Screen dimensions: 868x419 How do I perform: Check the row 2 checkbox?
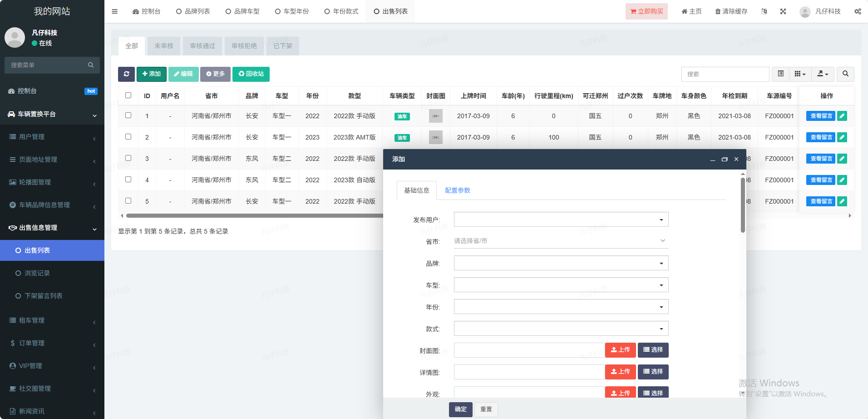(x=128, y=137)
